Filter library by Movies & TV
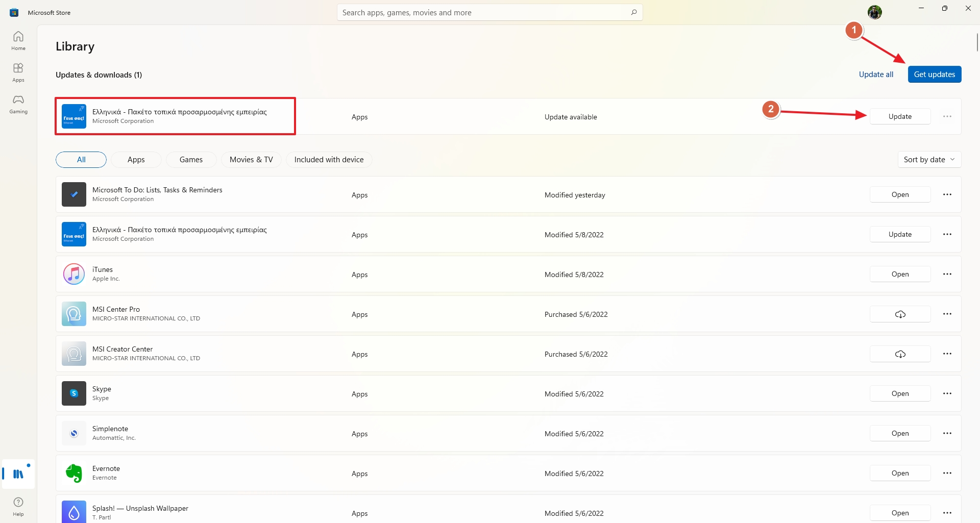980x523 pixels. pos(251,160)
